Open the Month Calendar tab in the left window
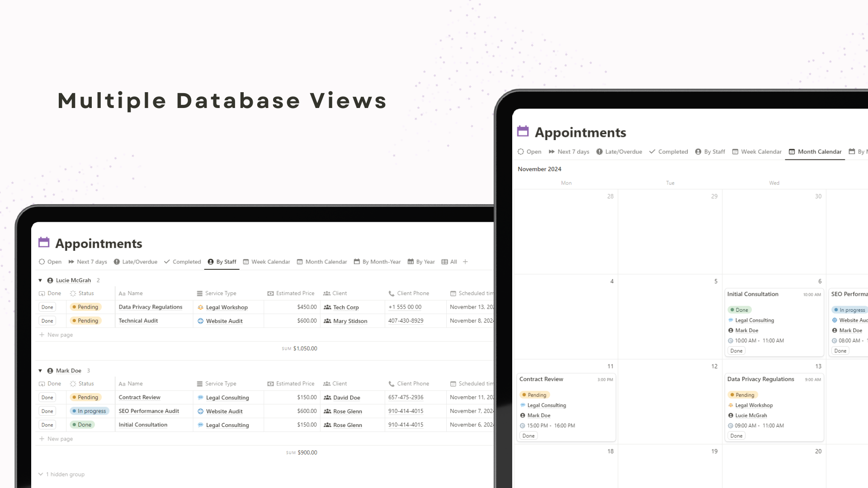 click(x=322, y=262)
